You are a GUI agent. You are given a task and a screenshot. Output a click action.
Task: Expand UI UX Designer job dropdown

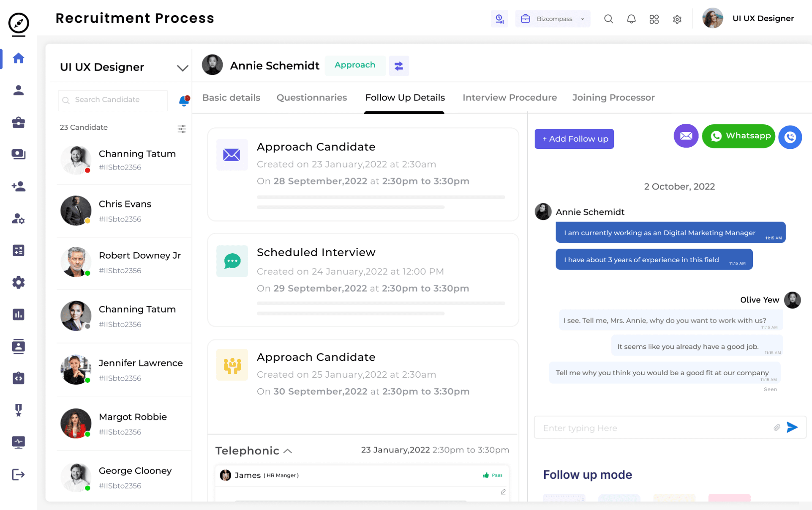coord(182,68)
